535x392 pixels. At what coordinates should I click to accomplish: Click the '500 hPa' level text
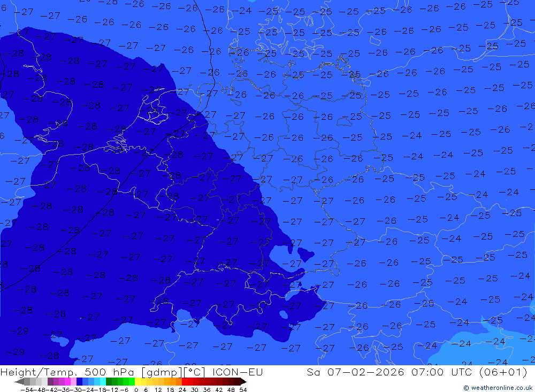coord(108,372)
